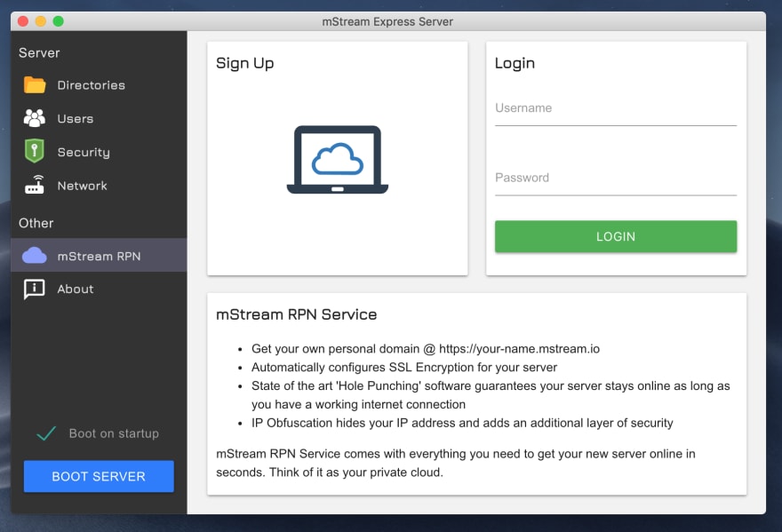Image resolution: width=782 pixels, height=532 pixels.
Task: Click the Other section label
Action: (36, 223)
